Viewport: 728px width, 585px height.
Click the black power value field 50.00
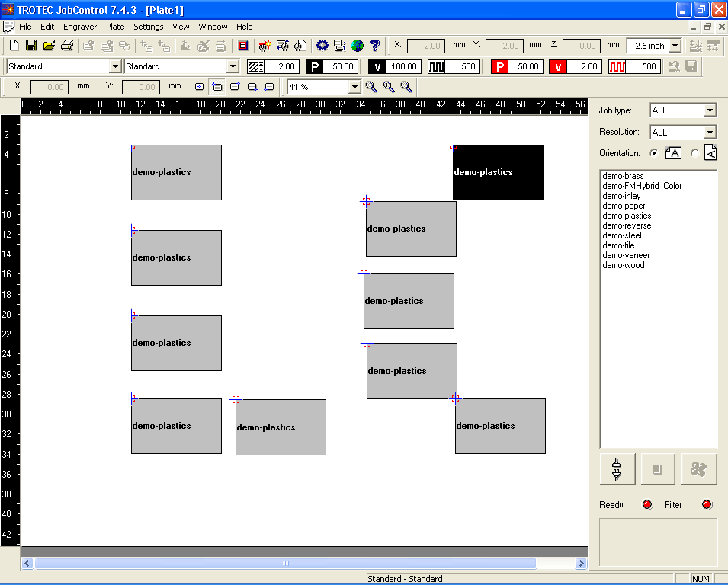341,67
